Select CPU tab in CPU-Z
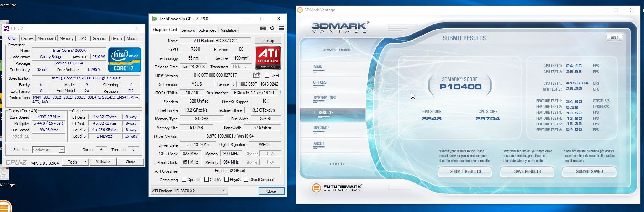The image size is (644, 212). (12, 38)
